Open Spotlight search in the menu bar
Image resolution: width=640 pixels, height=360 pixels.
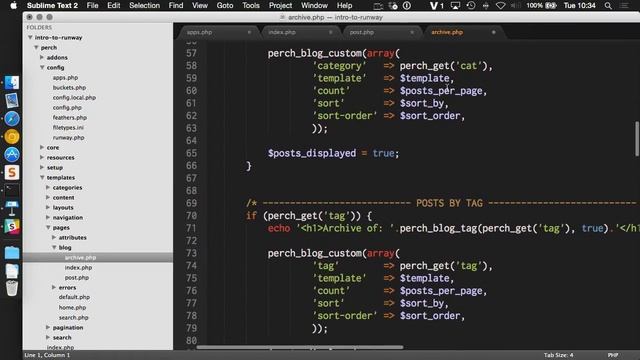click(x=608, y=5)
